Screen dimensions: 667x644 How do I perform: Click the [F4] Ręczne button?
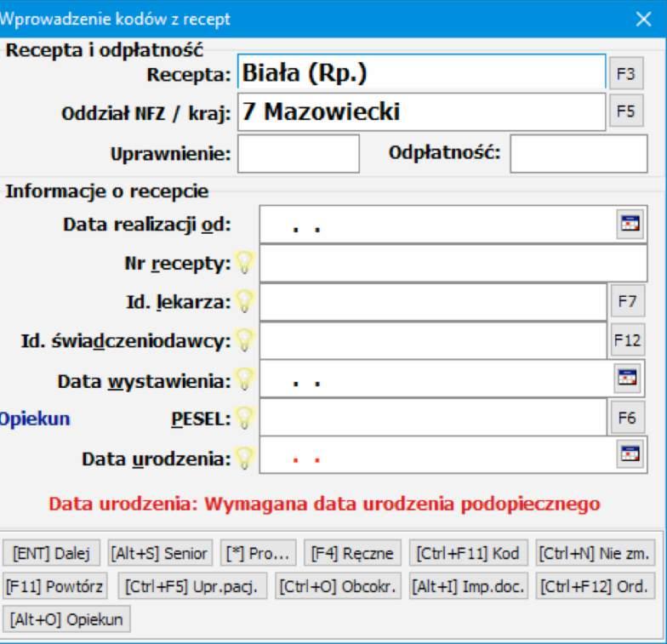(x=352, y=553)
